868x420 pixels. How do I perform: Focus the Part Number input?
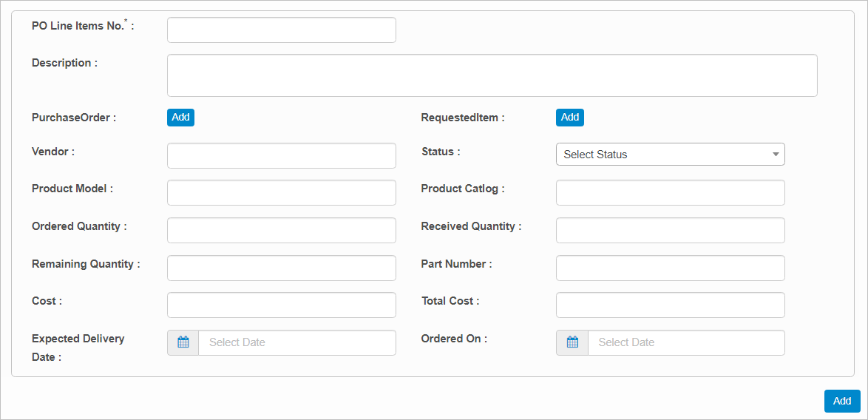[x=670, y=268]
